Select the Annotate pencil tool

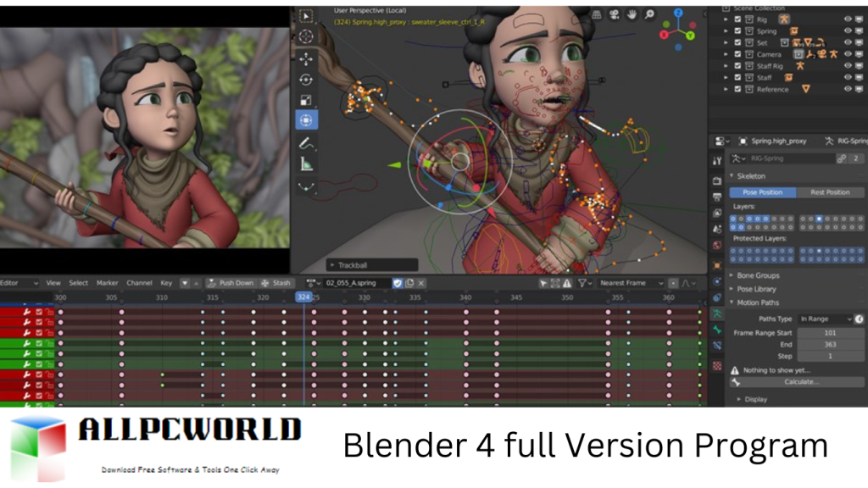coord(305,143)
